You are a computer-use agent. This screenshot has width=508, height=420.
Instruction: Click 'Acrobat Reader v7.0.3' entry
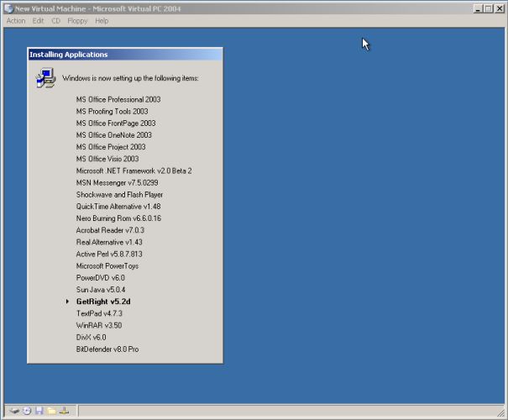pos(110,230)
